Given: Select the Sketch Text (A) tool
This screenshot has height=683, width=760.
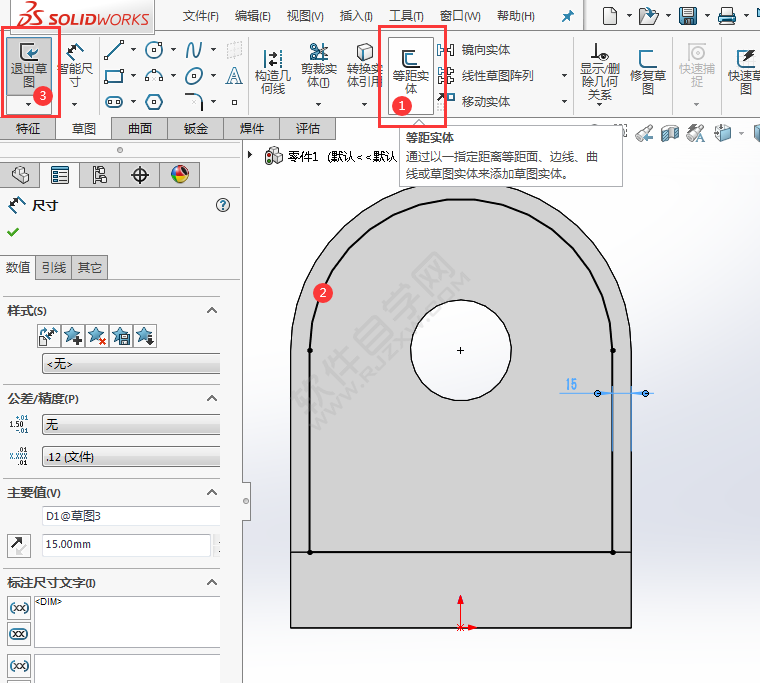Looking at the screenshot, I should tap(234, 76).
